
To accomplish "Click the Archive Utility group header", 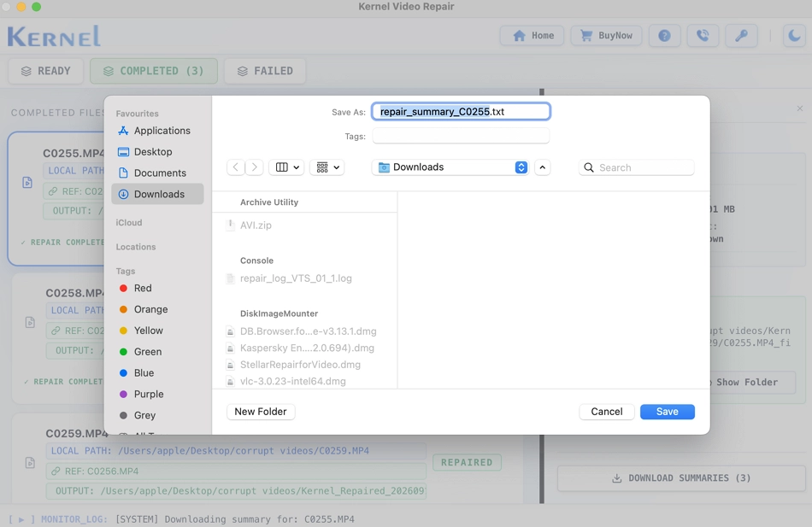I will 269,202.
